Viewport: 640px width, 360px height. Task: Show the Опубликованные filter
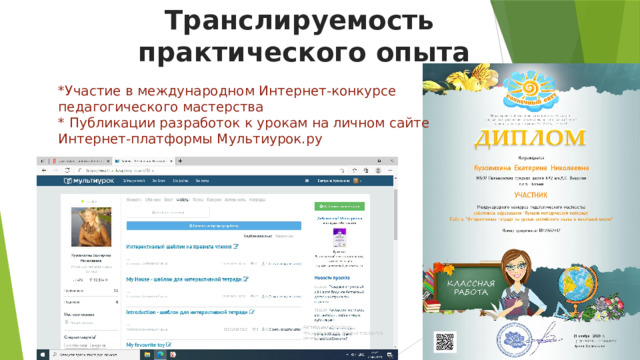(x=258, y=236)
